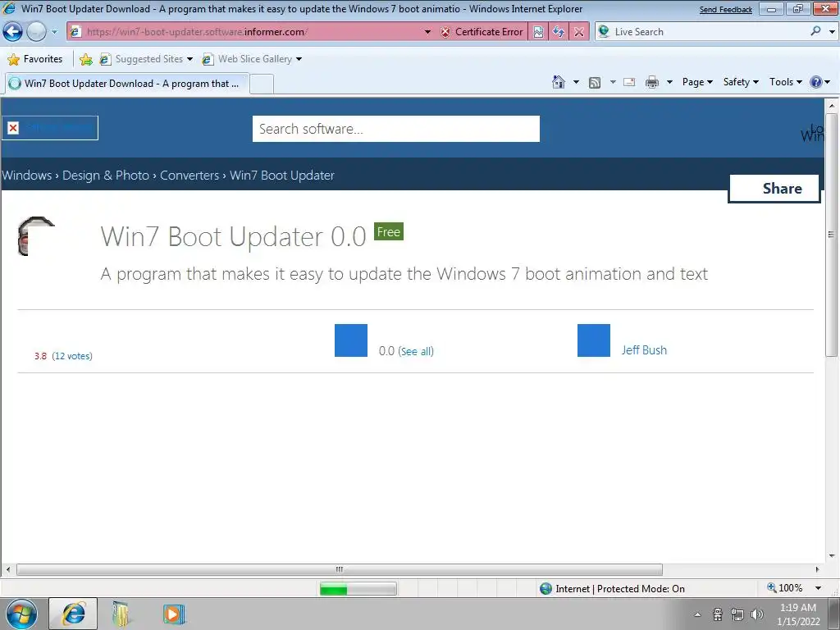840x630 pixels.
Task: Click the network tray icon
Action: [x=737, y=614]
